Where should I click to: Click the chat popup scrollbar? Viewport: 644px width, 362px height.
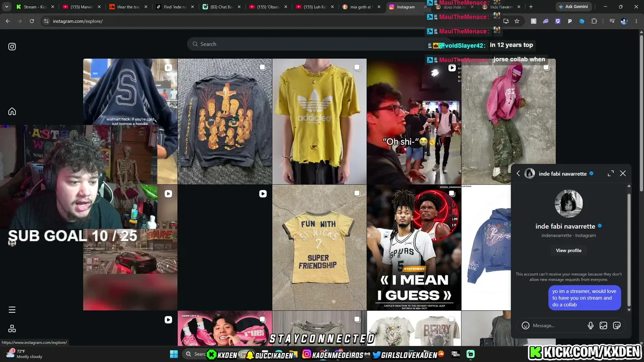pos(629,250)
